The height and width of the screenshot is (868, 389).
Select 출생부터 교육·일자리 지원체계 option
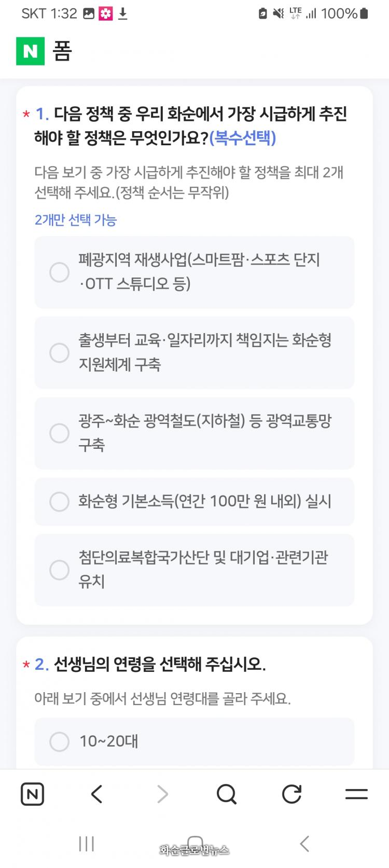click(x=60, y=353)
